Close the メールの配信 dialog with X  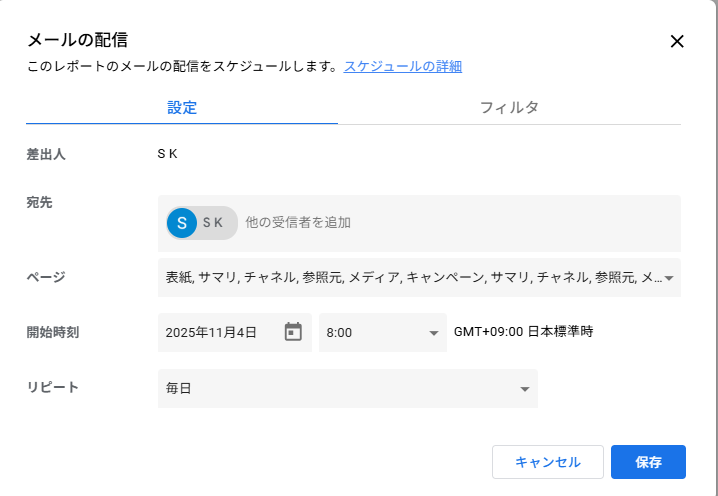(x=676, y=41)
